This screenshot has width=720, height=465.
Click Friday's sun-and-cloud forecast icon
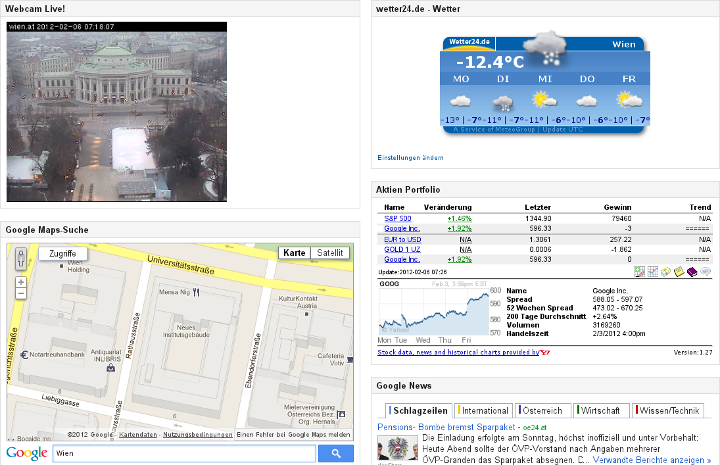pyautogui.click(x=629, y=99)
